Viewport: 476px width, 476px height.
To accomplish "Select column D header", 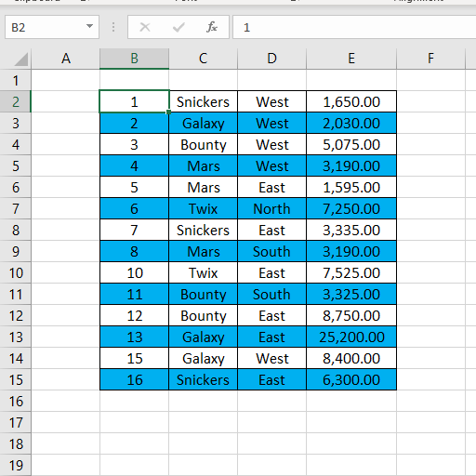I will [271, 59].
